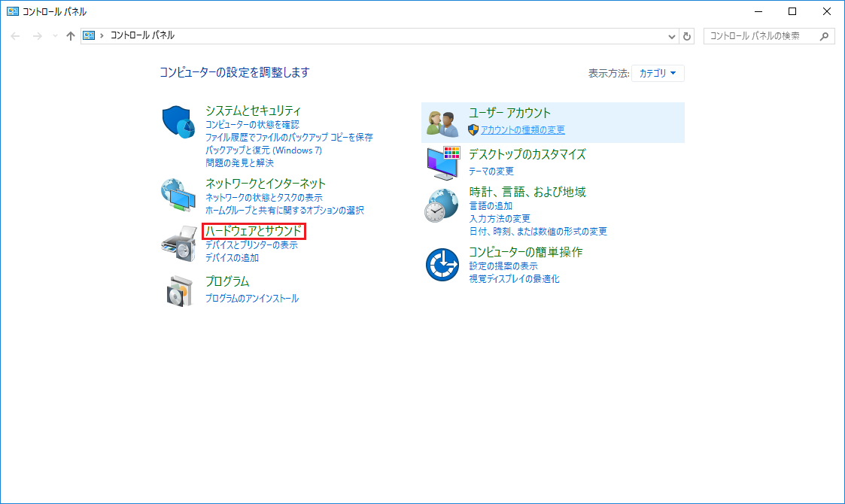Open デスクトップのカスタマイズ category heading
The image size is (845, 504).
[527, 154]
